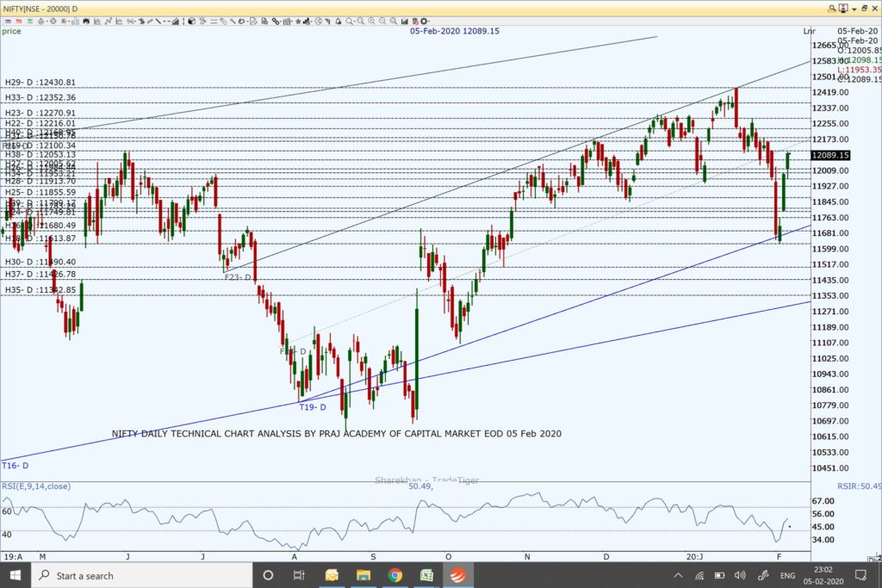Click the RSIR:50.49 readout
Viewport: 882px width, 588px height.
point(859,486)
